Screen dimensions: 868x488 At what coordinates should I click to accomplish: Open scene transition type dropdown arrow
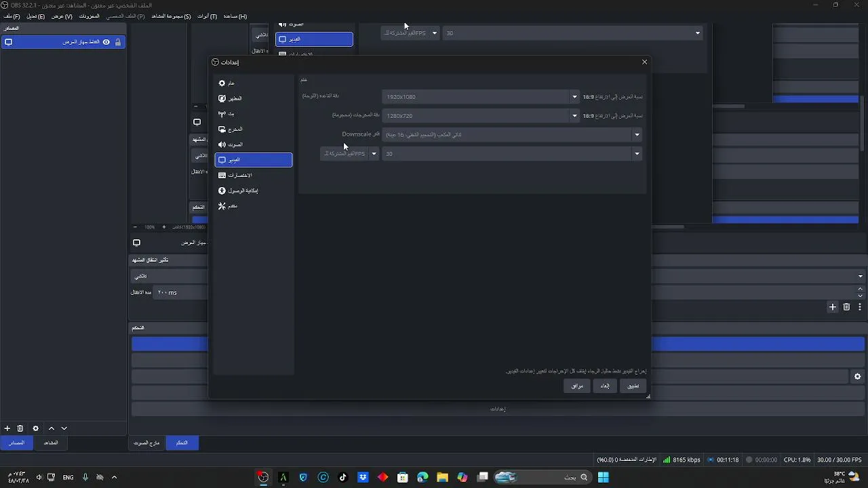(860, 277)
